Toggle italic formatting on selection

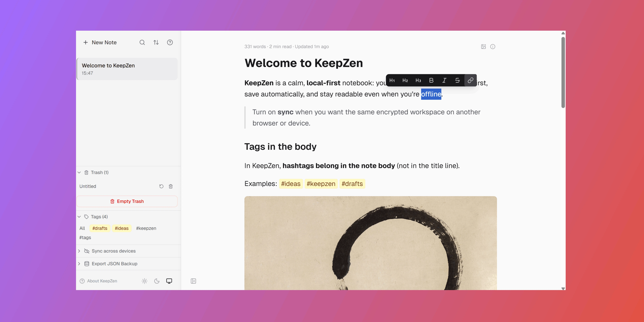tap(444, 80)
